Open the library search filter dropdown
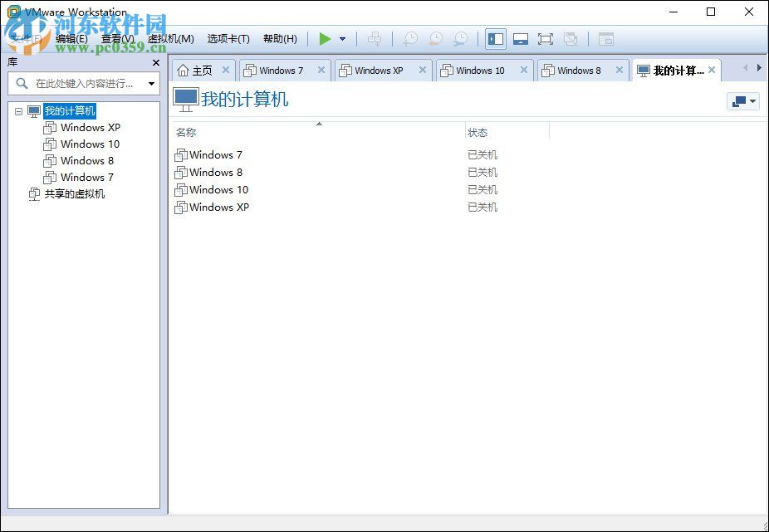 [151, 83]
